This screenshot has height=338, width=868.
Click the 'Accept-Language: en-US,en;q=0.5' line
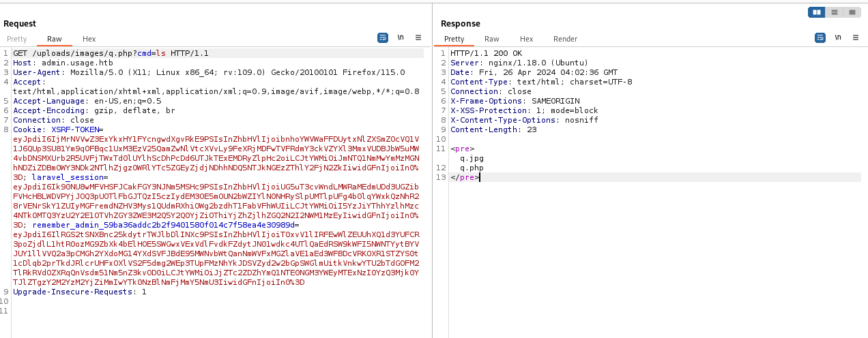coord(87,101)
